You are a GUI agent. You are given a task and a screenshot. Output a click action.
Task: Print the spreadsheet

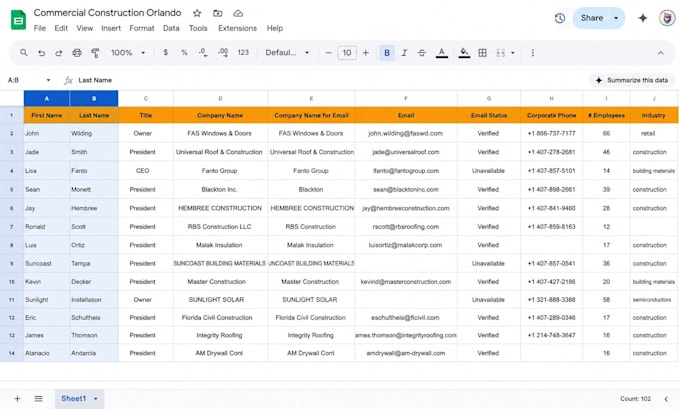[77, 53]
